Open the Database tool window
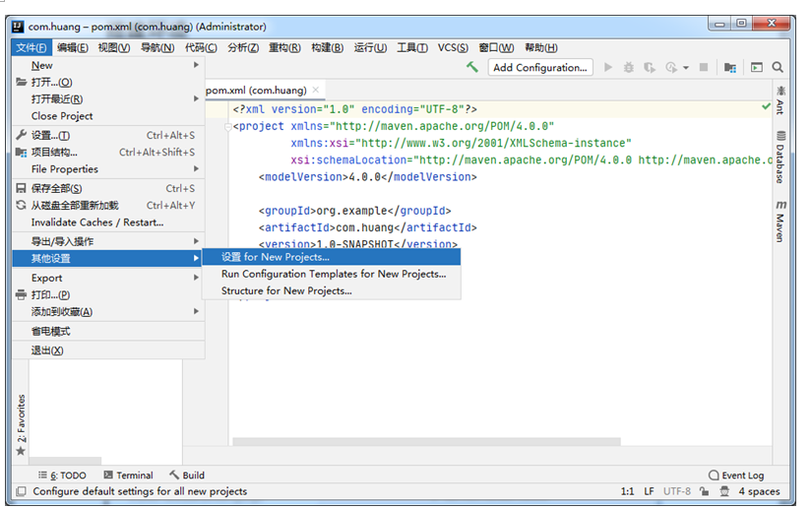This screenshot has width=812, height=509. (781, 157)
